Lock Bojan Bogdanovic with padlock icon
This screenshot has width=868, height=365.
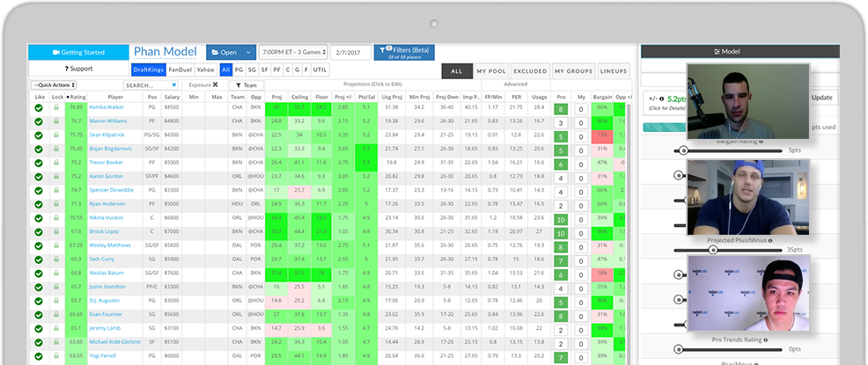(56, 149)
